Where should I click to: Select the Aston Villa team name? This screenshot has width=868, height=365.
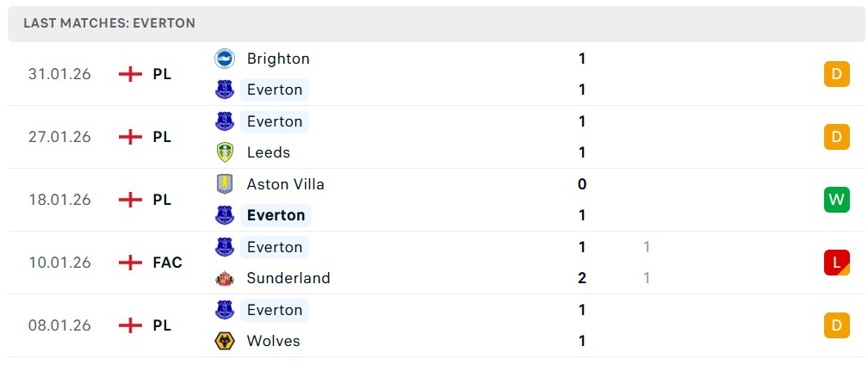(285, 184)
